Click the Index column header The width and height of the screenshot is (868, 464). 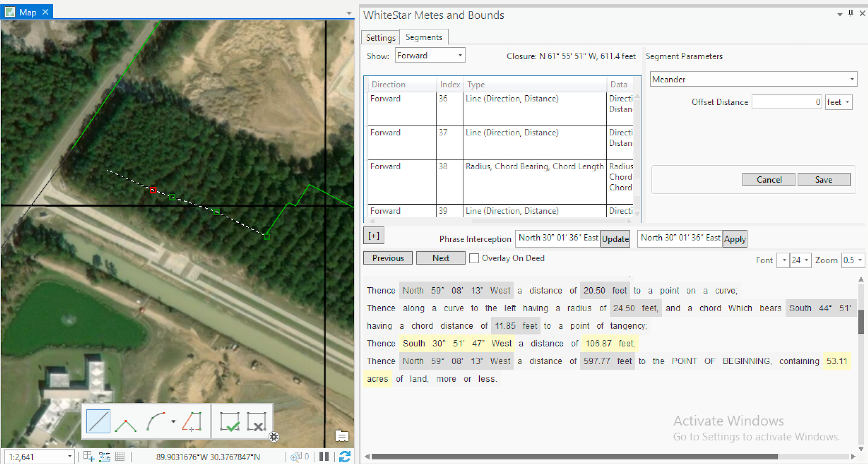tap(449, 84)
